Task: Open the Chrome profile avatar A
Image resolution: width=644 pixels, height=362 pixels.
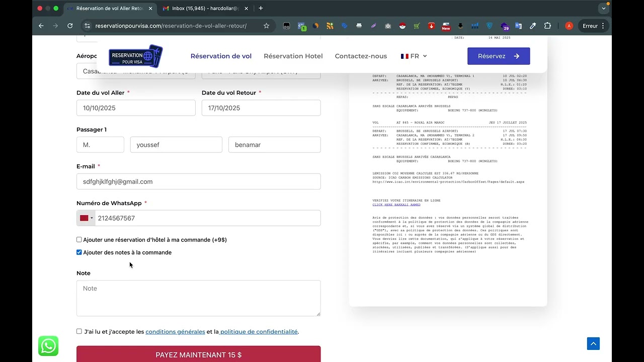Action: (x=569, y=26)
